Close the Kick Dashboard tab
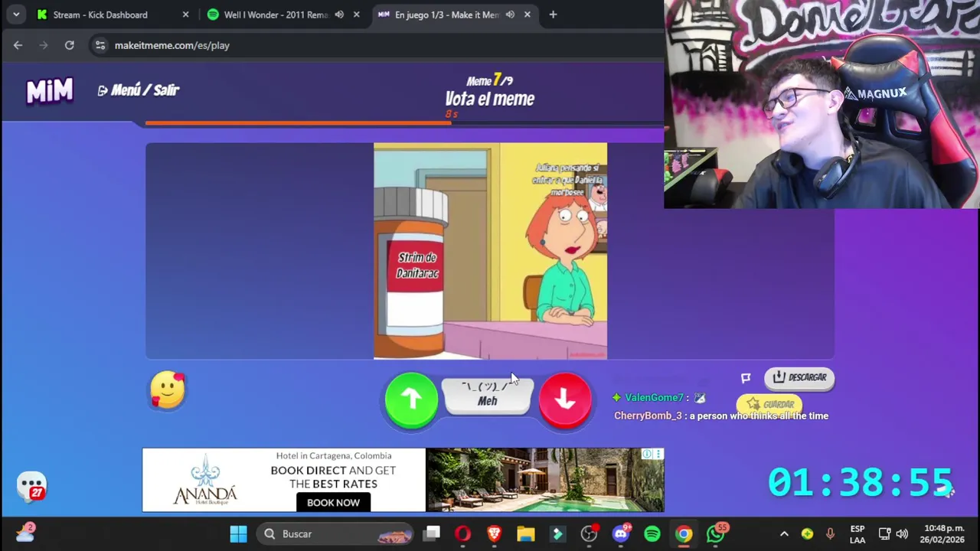 click(x=185, y=15)
